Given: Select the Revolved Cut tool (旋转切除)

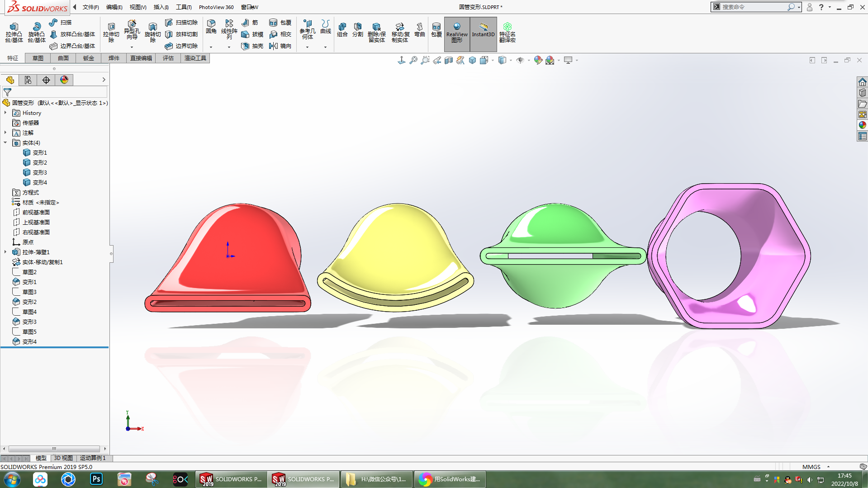Looking at the screenshot, I should 153,33.
